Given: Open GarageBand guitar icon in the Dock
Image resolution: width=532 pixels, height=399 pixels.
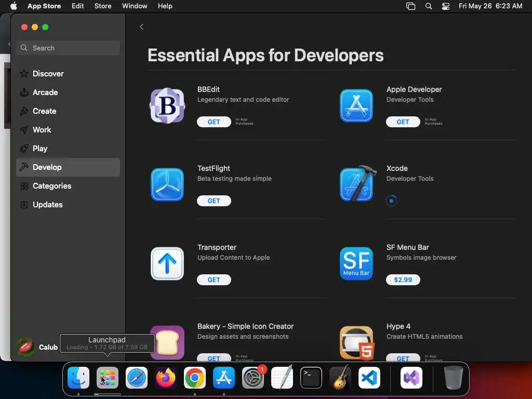Looking at the screenshot, I should tap(340, 378).
